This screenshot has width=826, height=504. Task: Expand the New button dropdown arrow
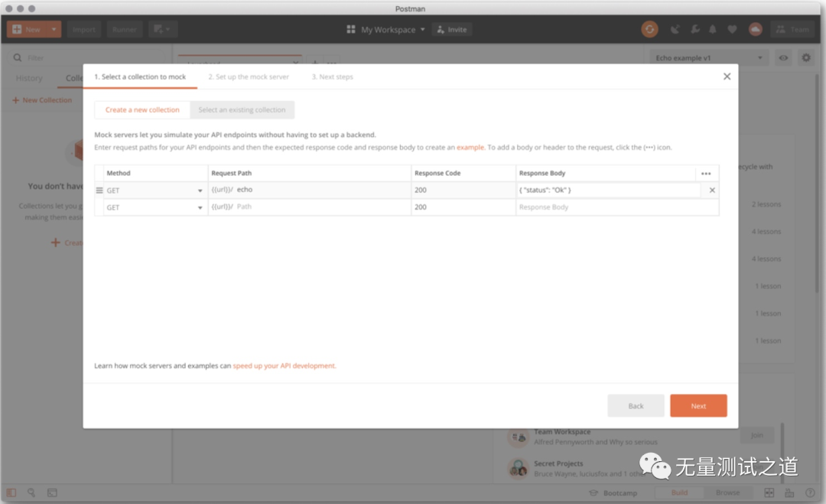tap(54, 30)
